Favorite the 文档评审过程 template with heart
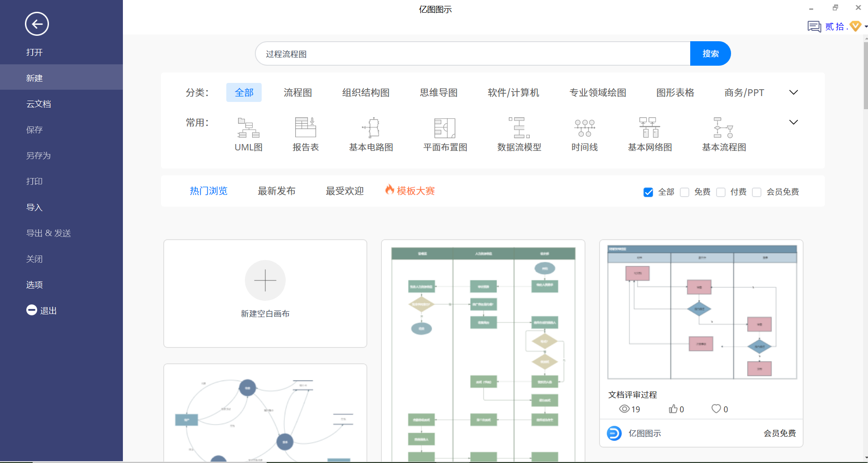This screenshot has height=463, width=868. 716,409
